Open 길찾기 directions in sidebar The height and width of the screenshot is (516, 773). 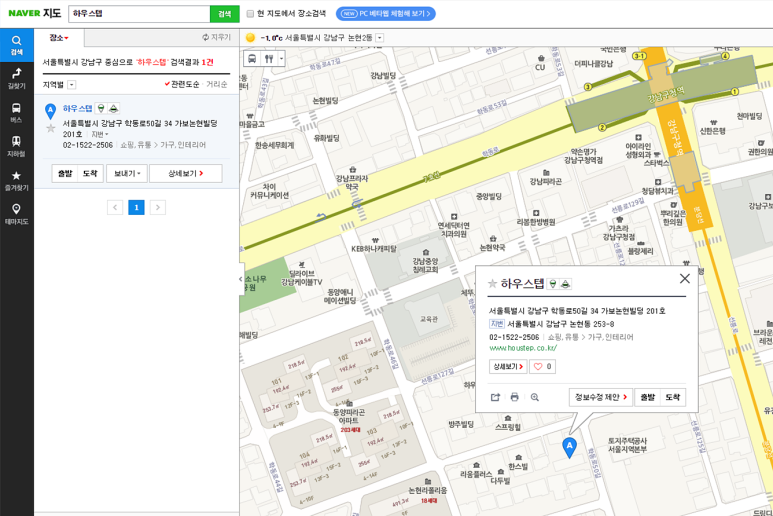point(16,79)
